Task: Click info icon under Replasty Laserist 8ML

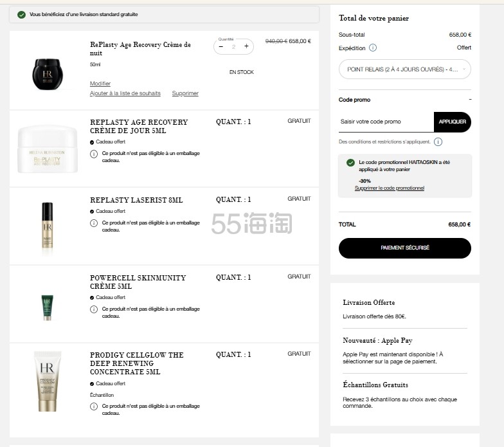Action: click(94, 223)
